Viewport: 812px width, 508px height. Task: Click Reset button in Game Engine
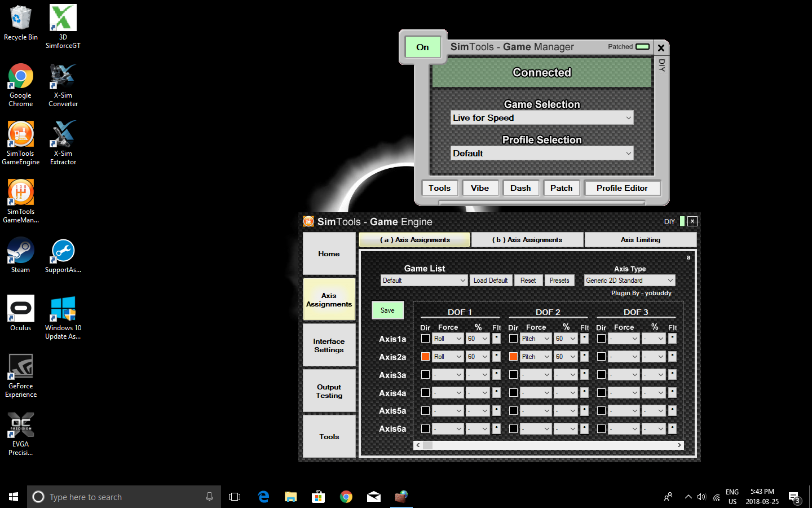click(x=528, y=281)
